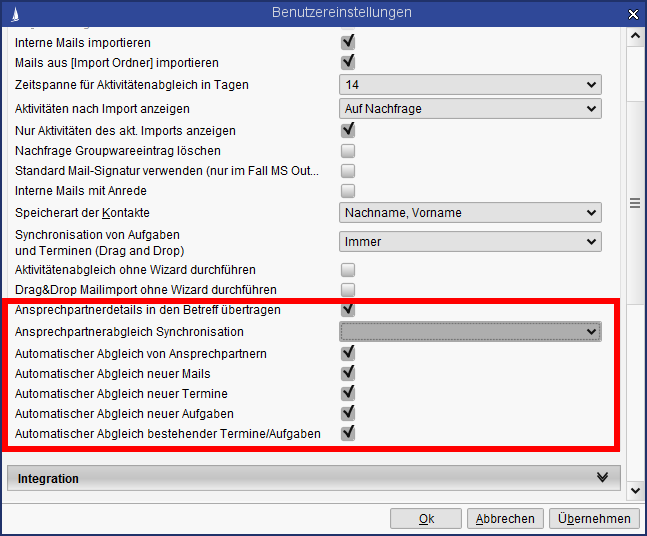Enable Drag&Drop Mailimport ohne Wizard checkbox
Image resolution: width=647 pixels, height=536 pixels.
click(x=348, y=290)
